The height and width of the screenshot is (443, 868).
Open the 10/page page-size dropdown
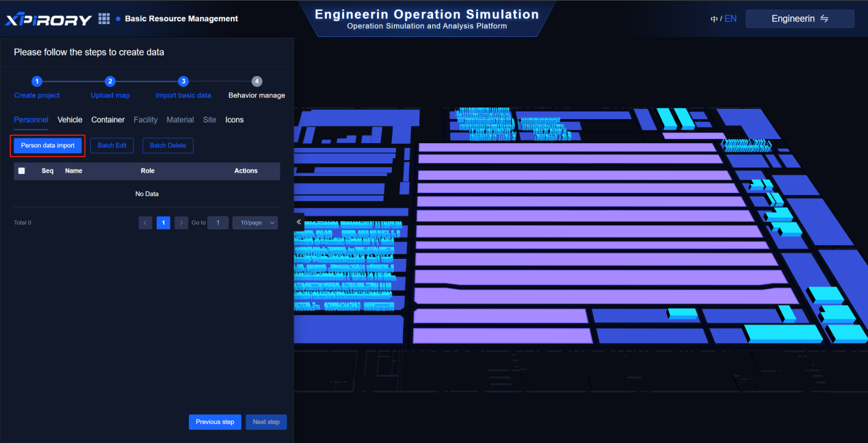(x=255, y=223)
